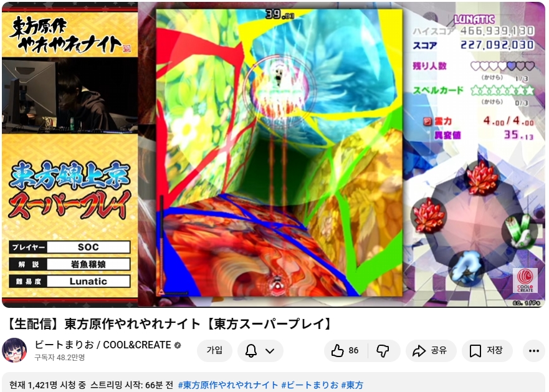549x392 pixels.
Task: Click the スペルカード stars row
Action: pyautogui.click(x=502, y=90)
